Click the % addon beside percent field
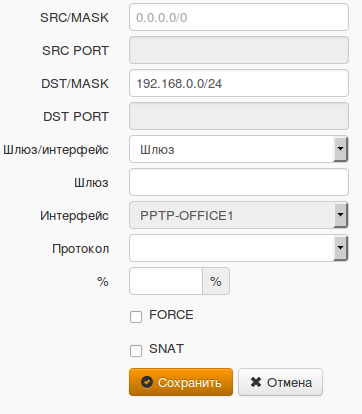Screen dimensions: 362x414 pyautogui.click(x=216, y=281)
